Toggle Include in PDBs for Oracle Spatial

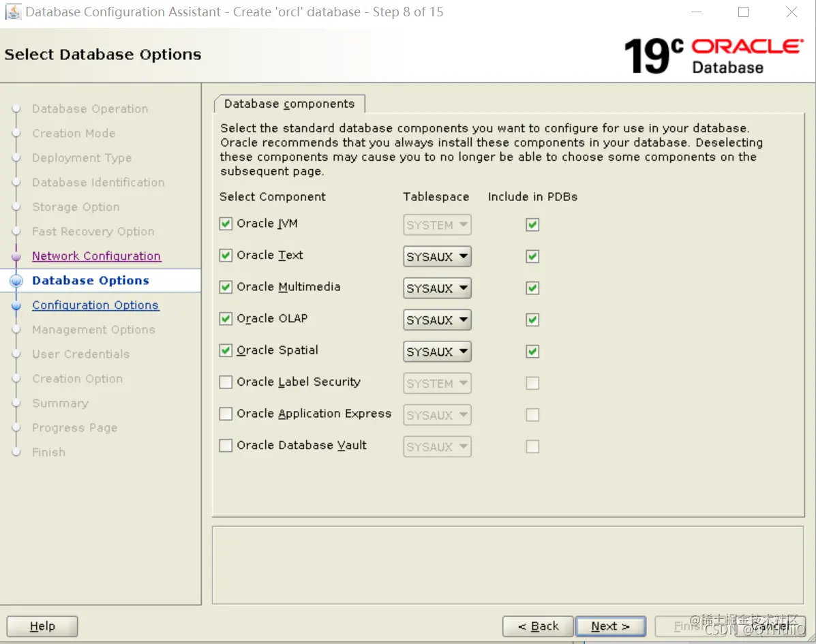(532, 352)
